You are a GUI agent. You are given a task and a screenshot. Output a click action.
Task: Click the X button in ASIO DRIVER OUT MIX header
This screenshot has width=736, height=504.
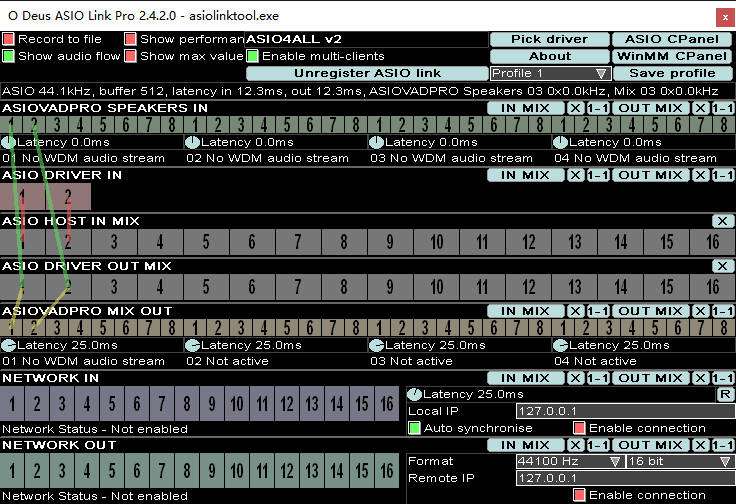click(723, 266)
